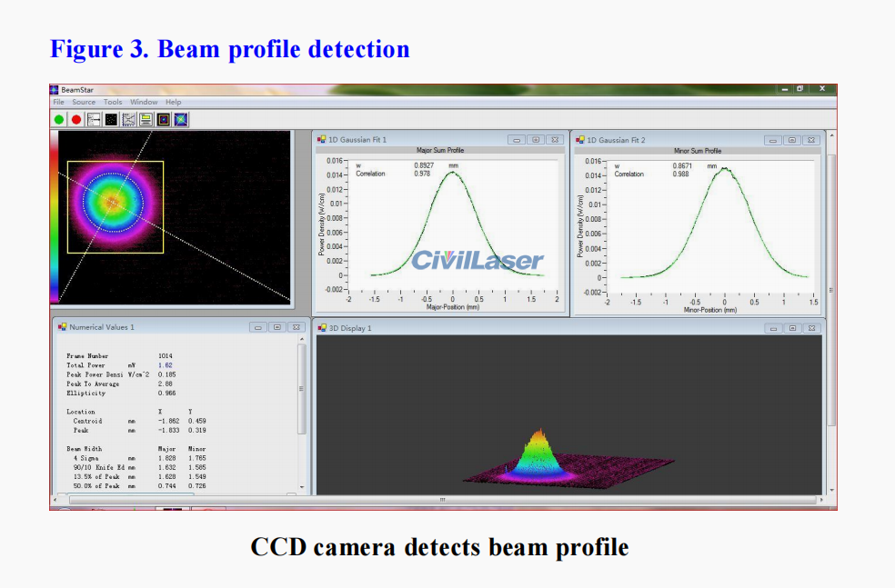Click the Correlation value 0.988 in Gaussian Fit 2

tap(680, 174)
